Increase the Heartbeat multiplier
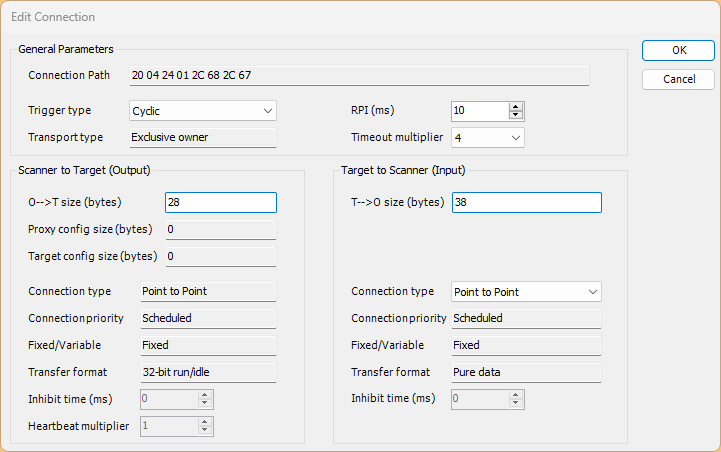 tap(205, 422)
